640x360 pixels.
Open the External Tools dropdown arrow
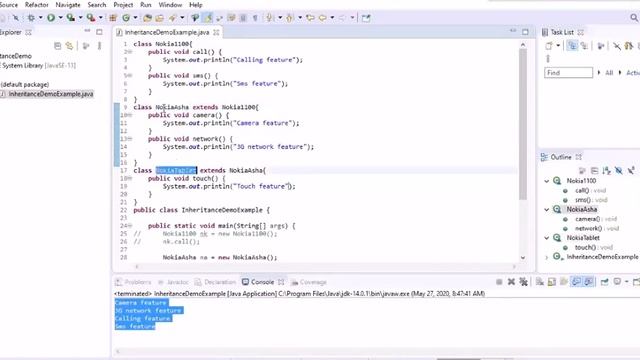click(100, 18)
